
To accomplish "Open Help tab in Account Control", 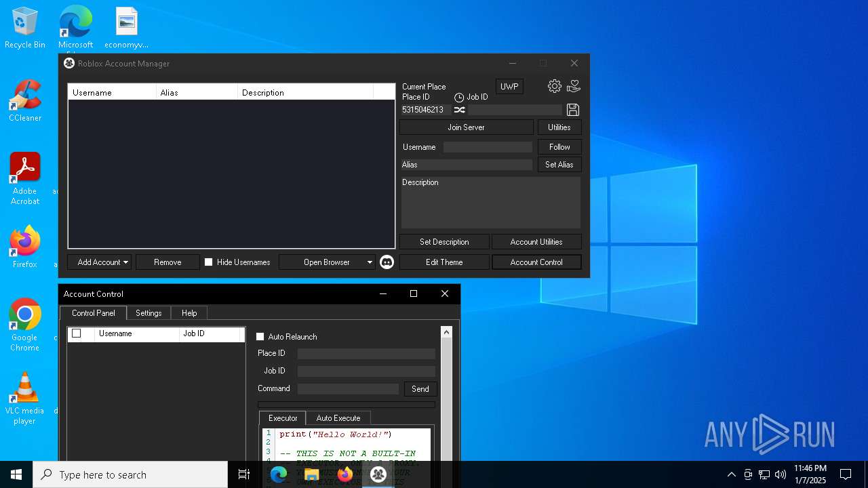I will click(x=189, y=313).
